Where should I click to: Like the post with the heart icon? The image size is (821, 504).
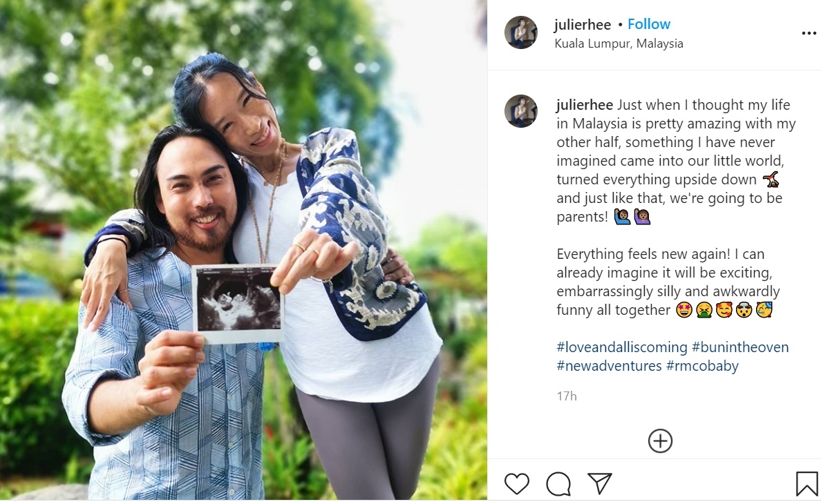[517, 483]
